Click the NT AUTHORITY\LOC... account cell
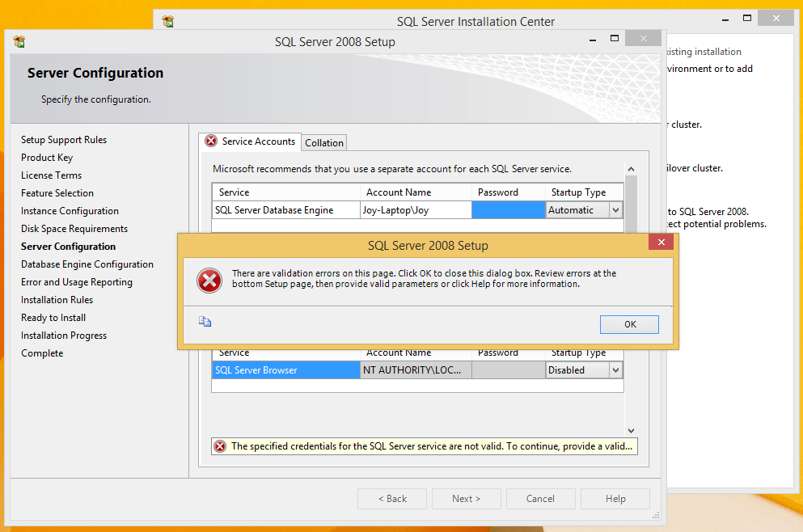The height and width of the screenshot is (532, 803). pos(416,370)
